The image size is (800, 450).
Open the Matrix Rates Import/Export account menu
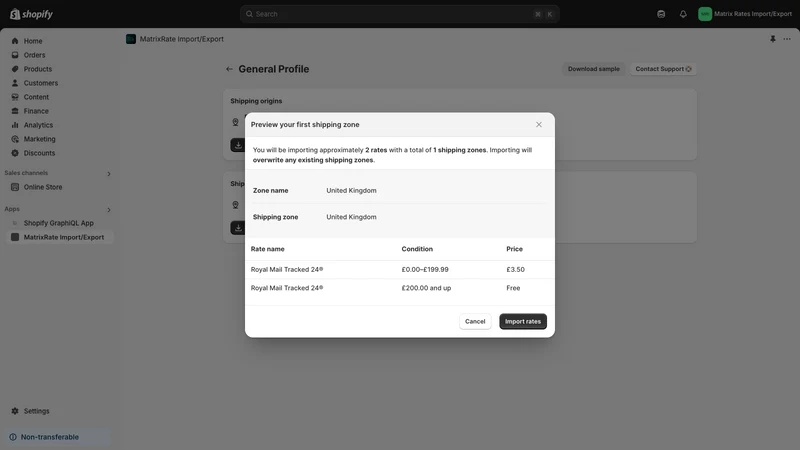(745, 14)
